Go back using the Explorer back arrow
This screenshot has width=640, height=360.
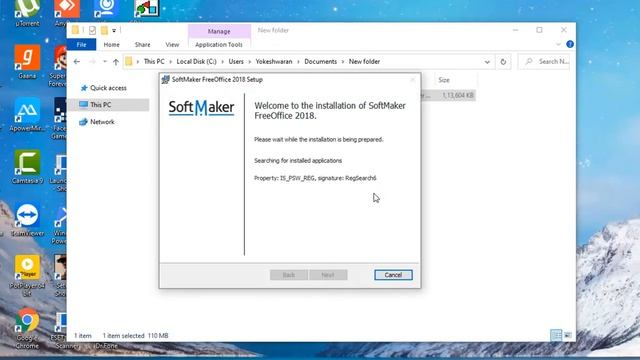point(77,62)
